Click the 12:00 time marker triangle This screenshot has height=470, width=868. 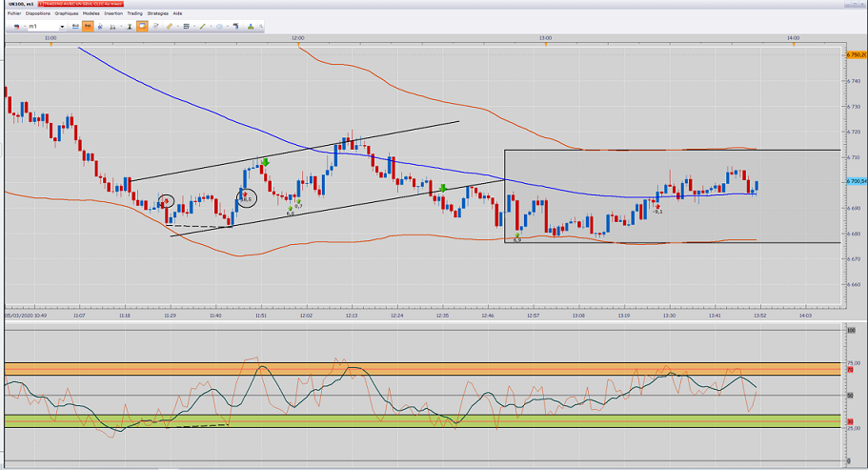click(298, 44)
